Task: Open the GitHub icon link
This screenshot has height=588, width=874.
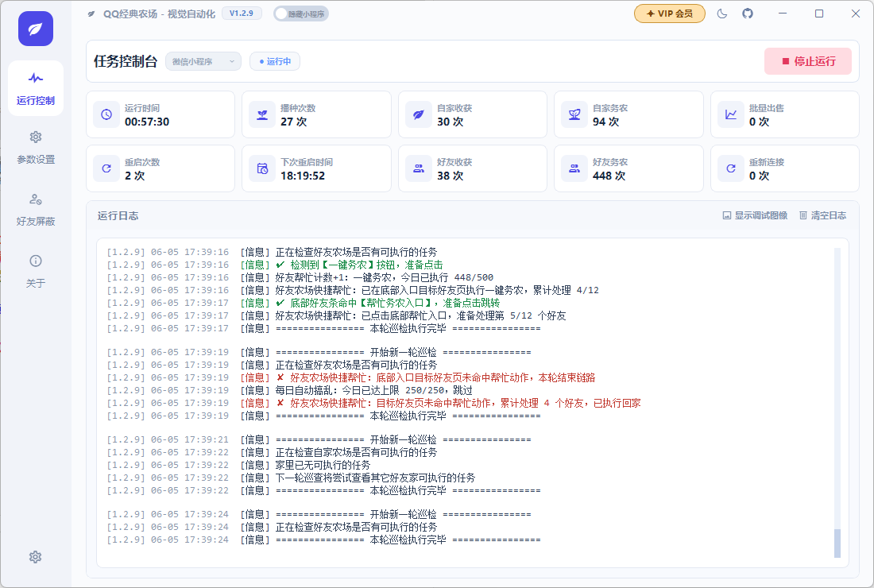Action: click(x=748, y=14)
